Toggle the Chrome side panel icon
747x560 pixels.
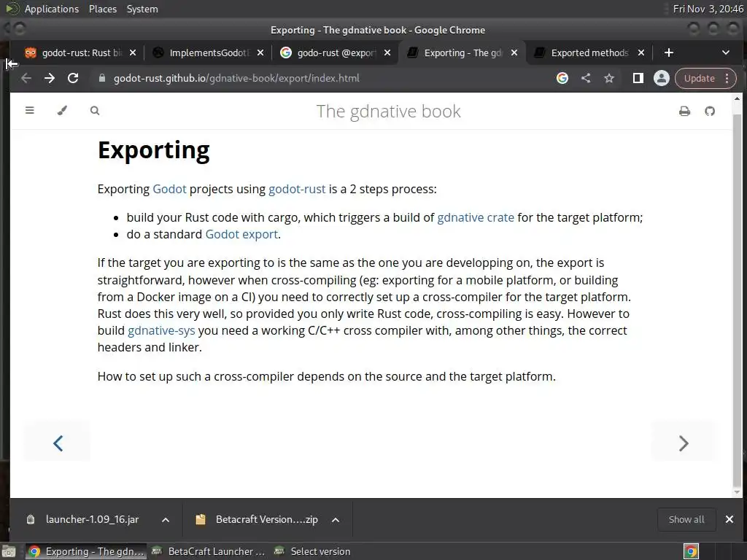pyautogui.click(x=638, y=78)
